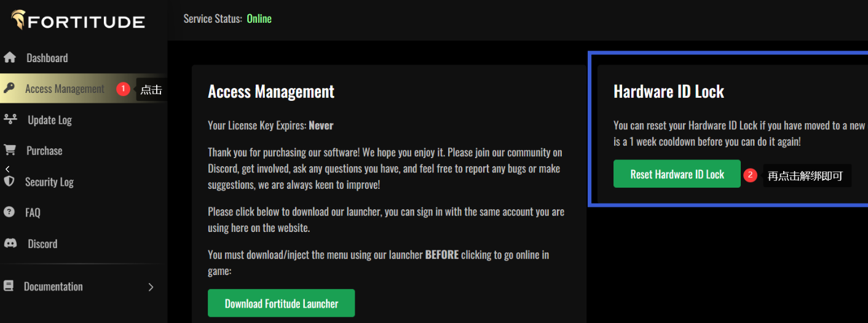Click the license expiry Never text

pos(321,126)
